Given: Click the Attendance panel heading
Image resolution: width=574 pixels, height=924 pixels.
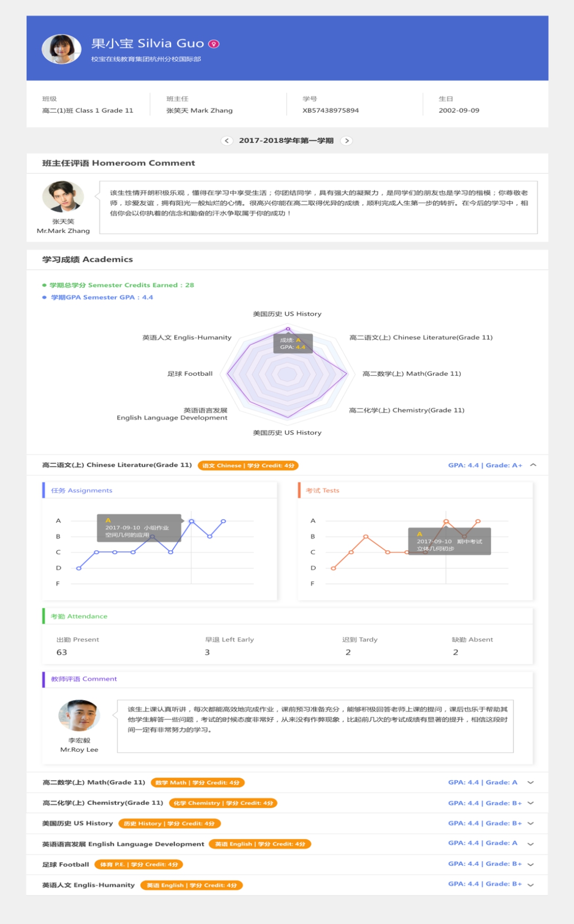Looking at the screenshot, I should [x=79, y=617].
